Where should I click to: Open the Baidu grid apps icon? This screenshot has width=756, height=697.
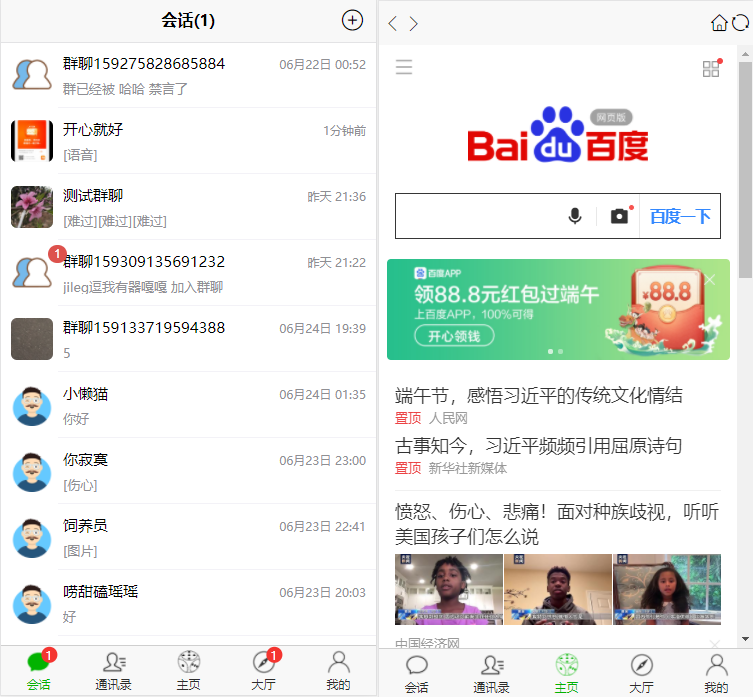pos(712,68)
